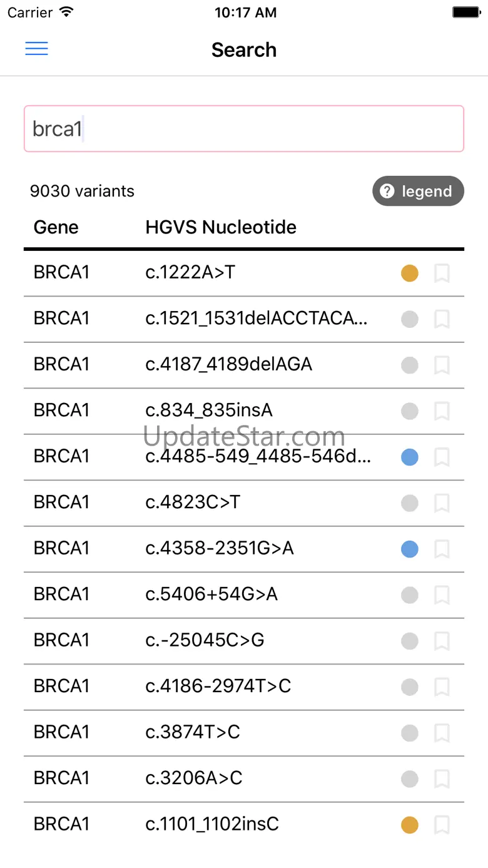Bookmark the c.1101_1102insC variant

442,825
